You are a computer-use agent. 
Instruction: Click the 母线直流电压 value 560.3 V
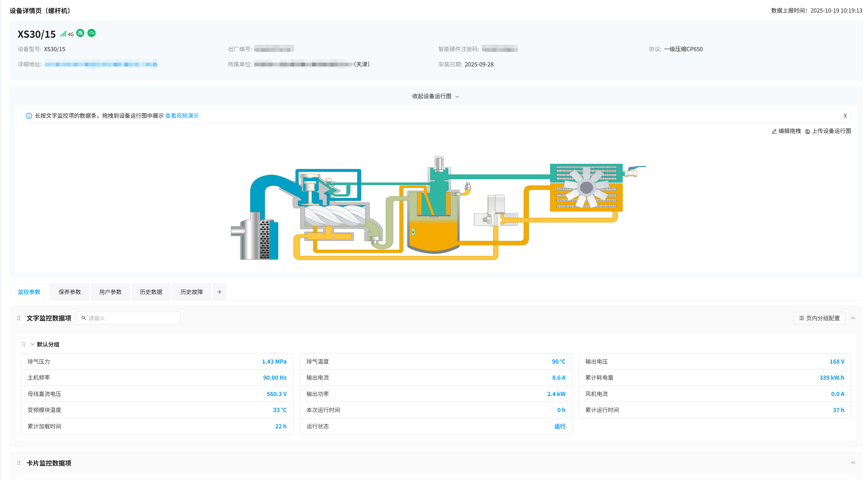click(x=277, y=394)
